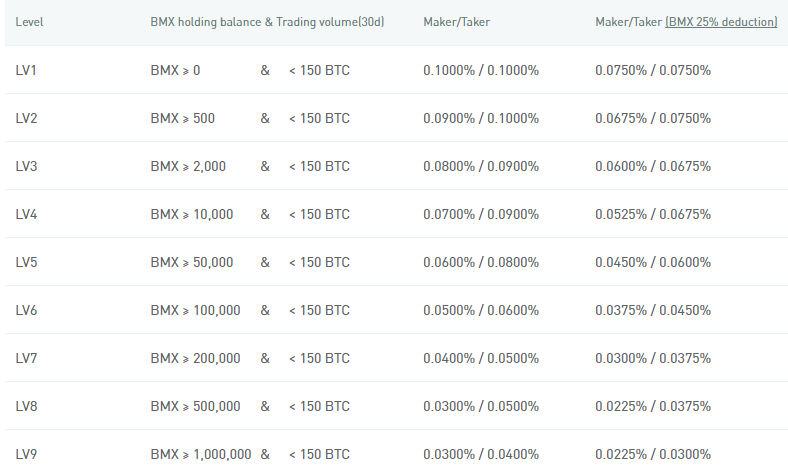Open the BMX 25% deduction link
The height and width of the screenshot is (476, 788).
pos(721,22)
